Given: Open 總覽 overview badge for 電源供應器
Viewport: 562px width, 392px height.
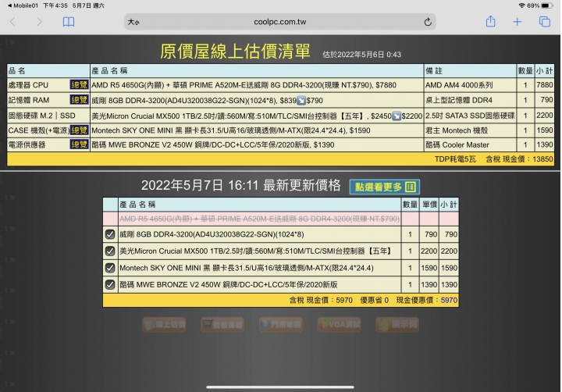Looking at the screenshot, I should pos(79,144).
